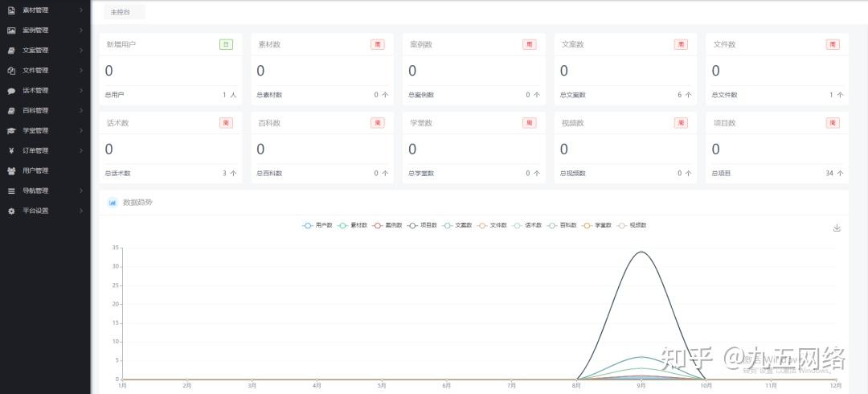Click the 日 badge on 新增用户 card
The height and width of the screenshot is (394, 868).
[226, 44]
